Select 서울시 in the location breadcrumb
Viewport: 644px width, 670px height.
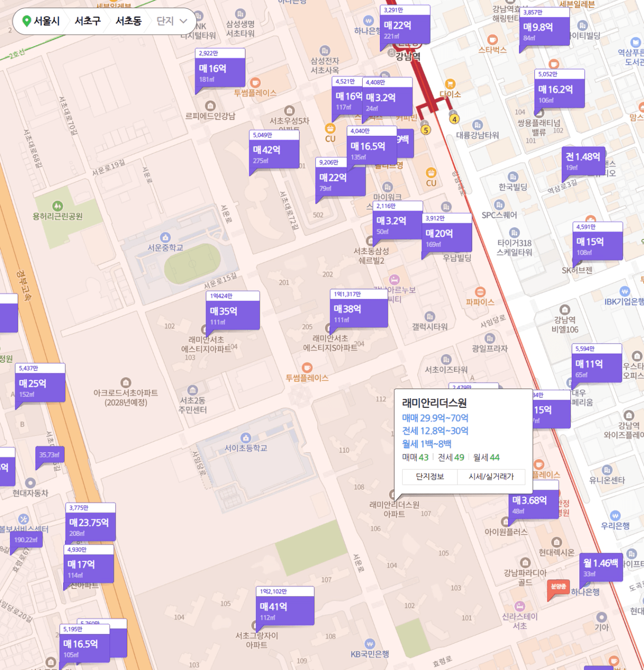tap(47, 21)
